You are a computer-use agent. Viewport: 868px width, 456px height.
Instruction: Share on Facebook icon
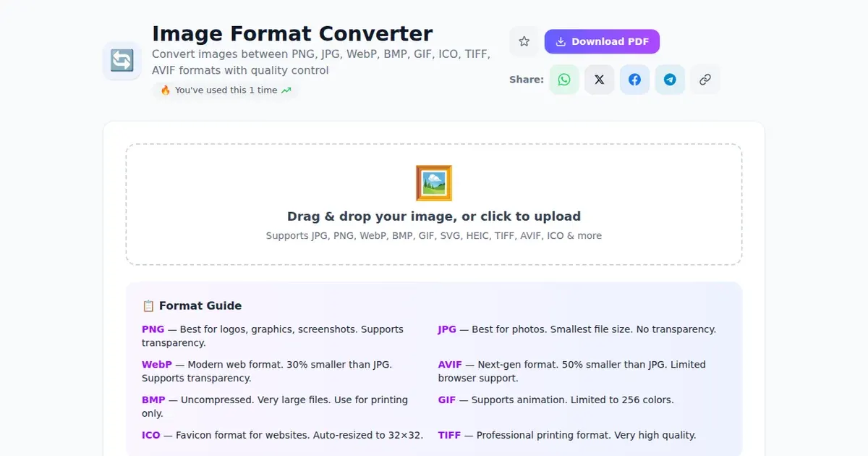click(634, 80)
